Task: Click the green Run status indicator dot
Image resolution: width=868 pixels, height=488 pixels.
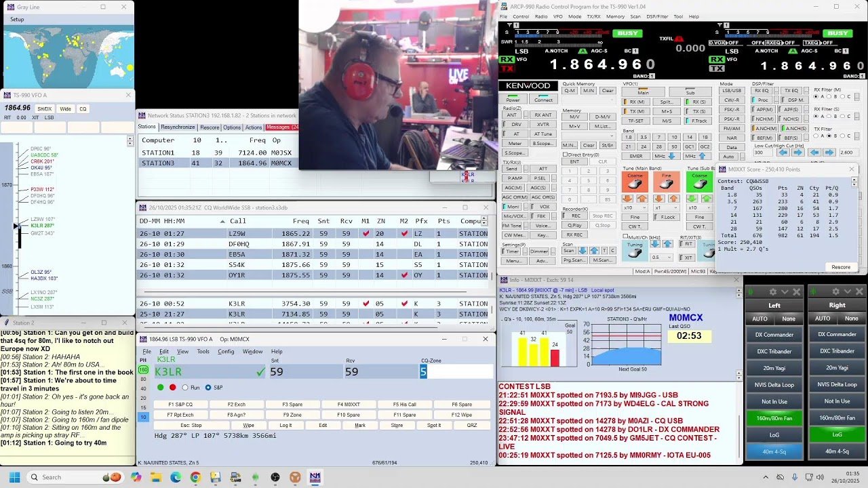Action: tap(161, 388)
